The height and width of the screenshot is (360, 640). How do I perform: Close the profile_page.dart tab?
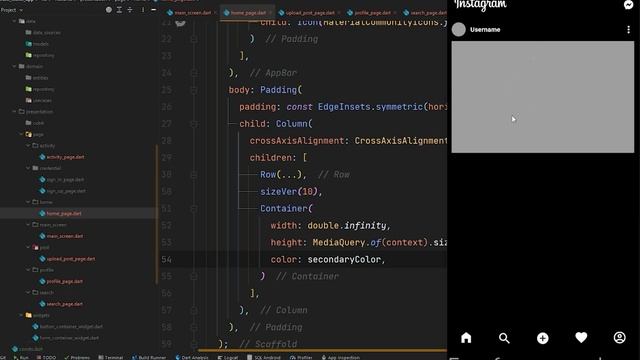point(395,13)
